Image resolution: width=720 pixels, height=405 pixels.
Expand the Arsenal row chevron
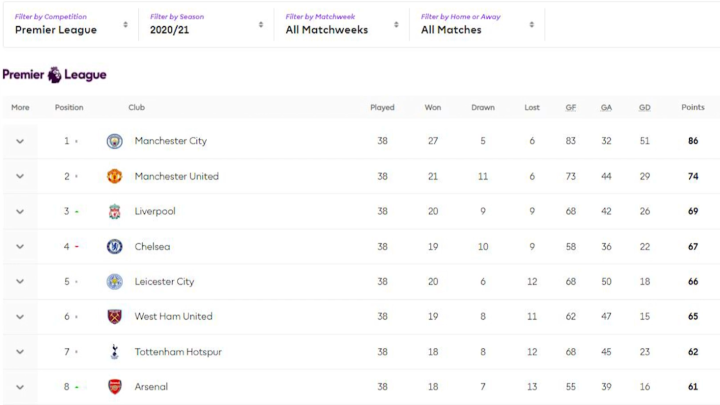point(19,387)
